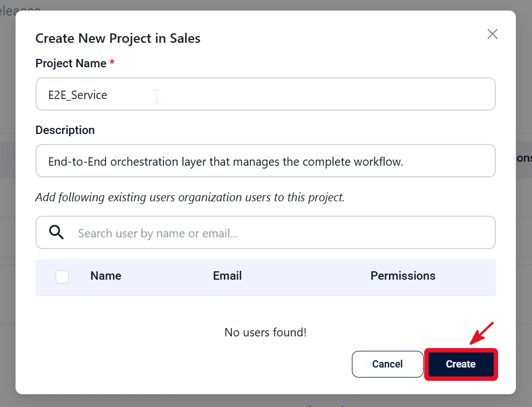This screenshot has width=532, height=407.
Task: Cancel the new project creation
Action: 387,364
